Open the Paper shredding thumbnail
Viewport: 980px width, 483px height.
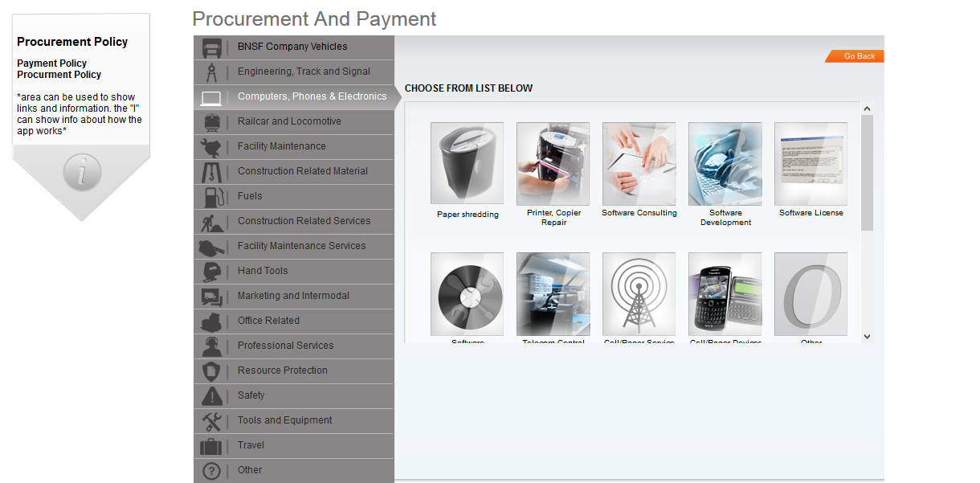[468, 164]
